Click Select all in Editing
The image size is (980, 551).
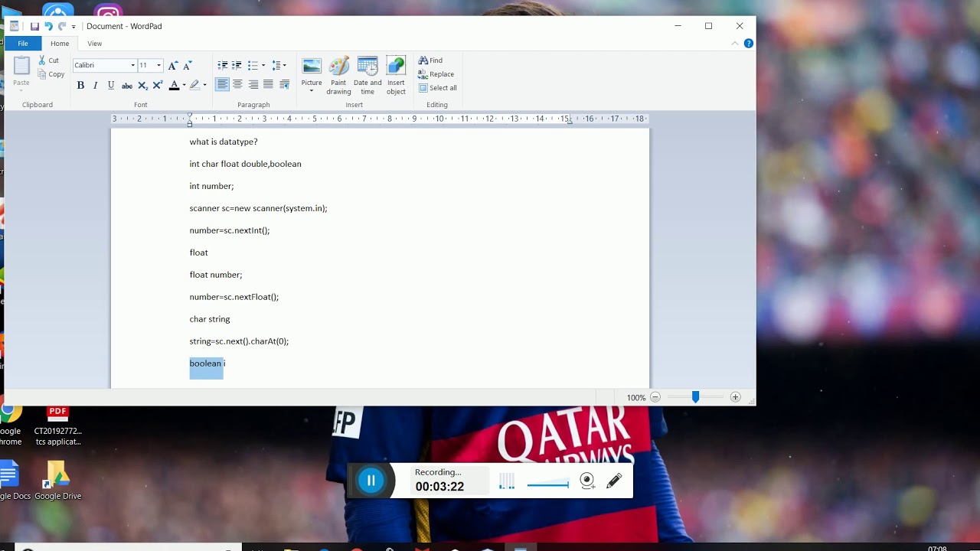tap(437, 88)
